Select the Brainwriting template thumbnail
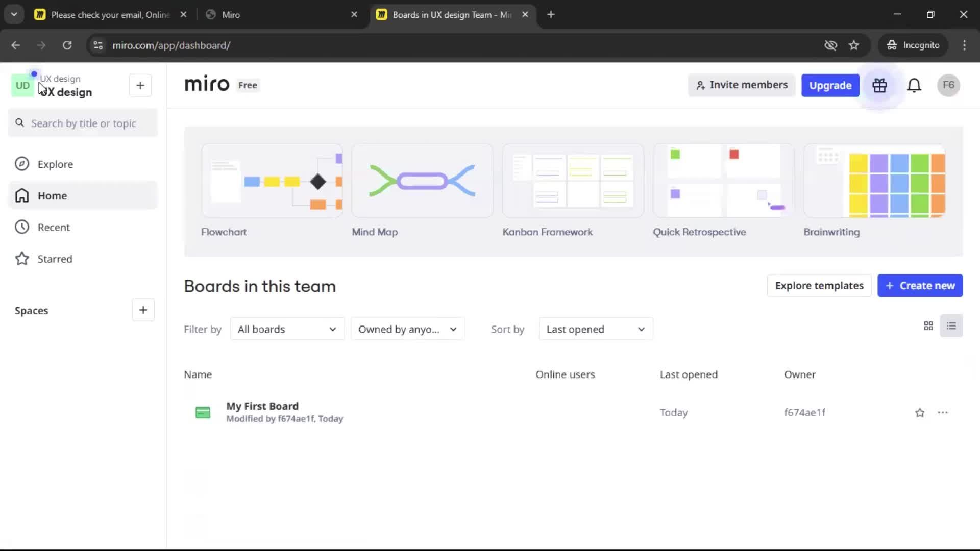980x551 pixels. pos(874,181)
